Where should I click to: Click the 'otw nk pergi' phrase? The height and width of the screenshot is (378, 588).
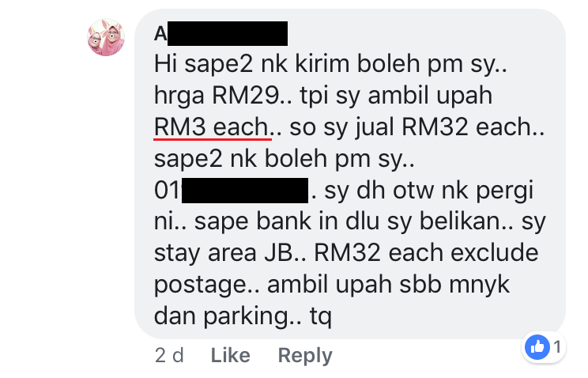point(463,191)
